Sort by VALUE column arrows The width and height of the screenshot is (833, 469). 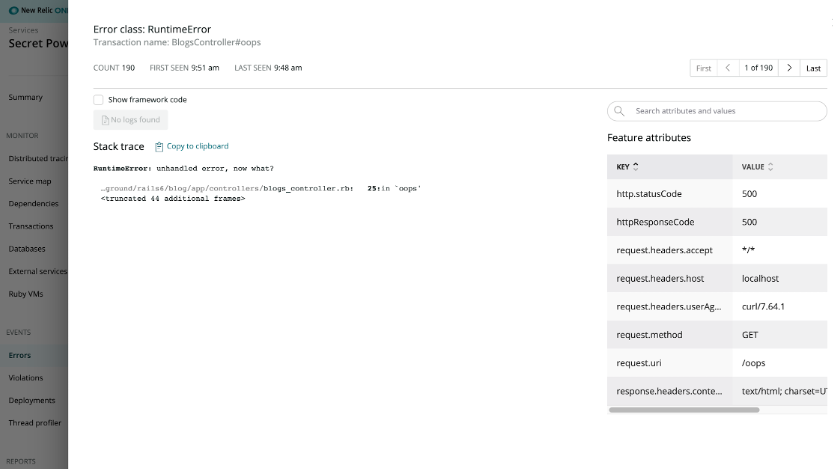[770, 167]
